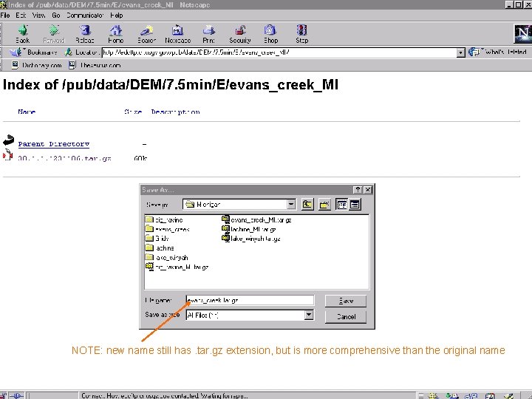Click Up One Level in Save As

307,204
